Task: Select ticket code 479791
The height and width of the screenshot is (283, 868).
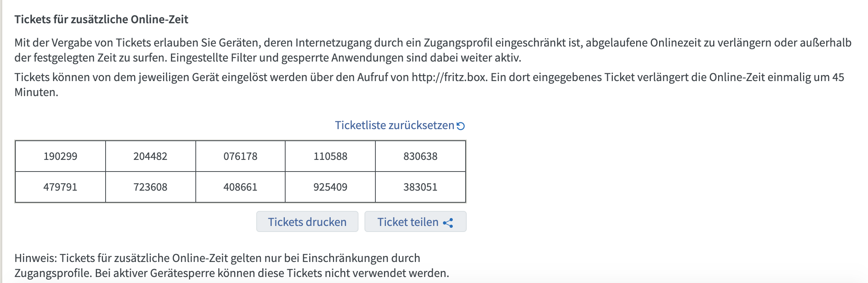Action: 60,187
